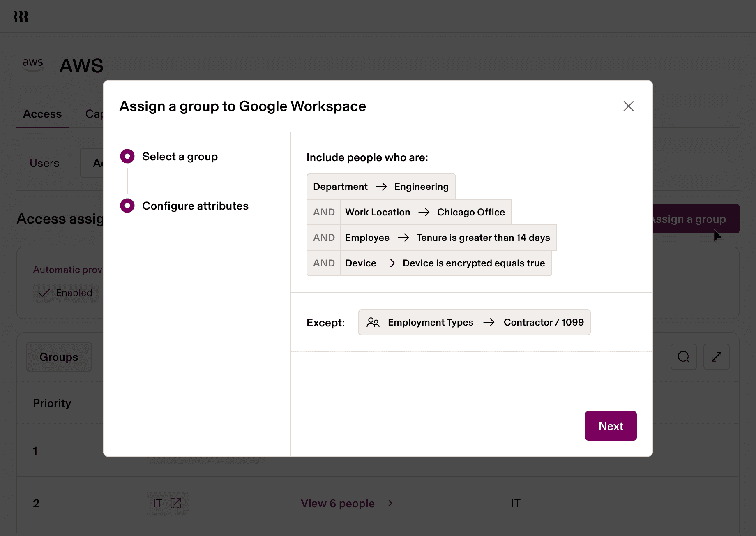The height and width of the screenshot is (536, 756).
Task: Click the AND operator before Device
Action: point(324,263)
